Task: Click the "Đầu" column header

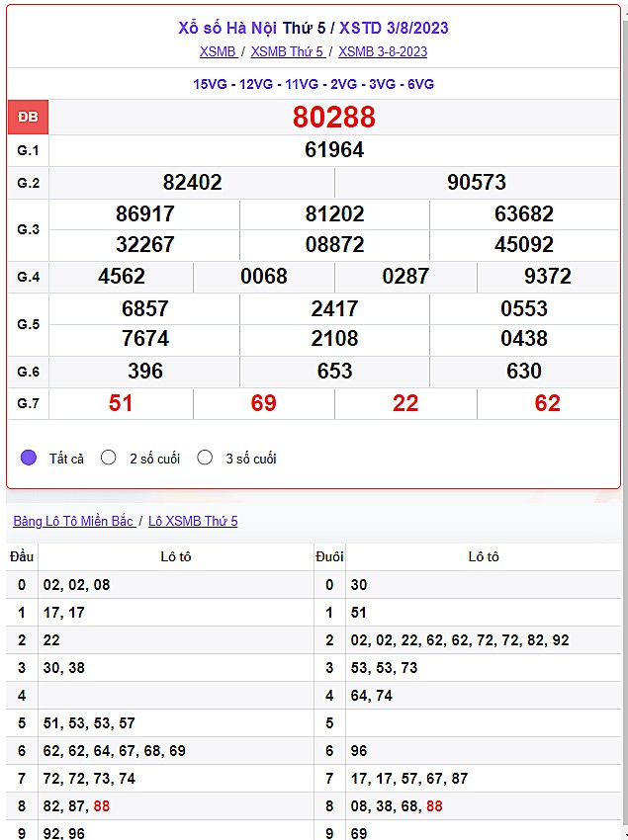Action: pos(22,556)
